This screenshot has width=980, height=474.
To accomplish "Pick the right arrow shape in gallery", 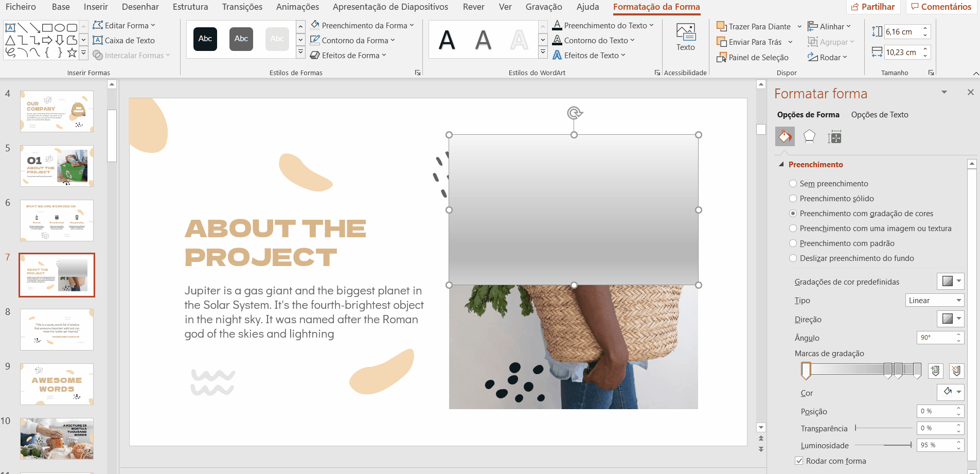I will coord(47,40).
